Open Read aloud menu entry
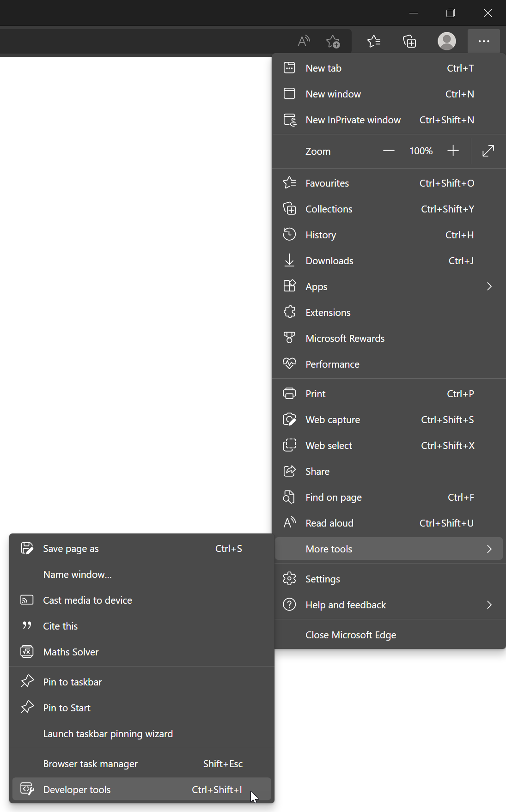Screen dimensions: 506x812 [x=389, y=523]
